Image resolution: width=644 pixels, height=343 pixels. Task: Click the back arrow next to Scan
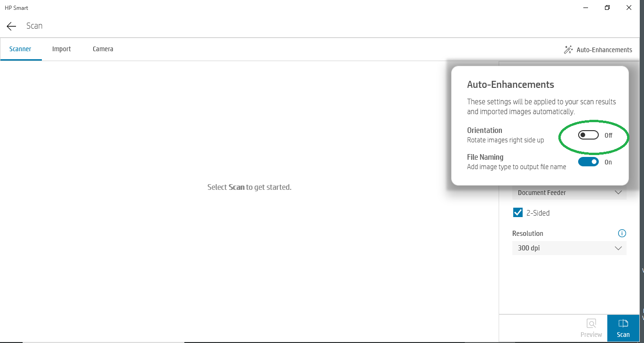(x=11, y=26)
